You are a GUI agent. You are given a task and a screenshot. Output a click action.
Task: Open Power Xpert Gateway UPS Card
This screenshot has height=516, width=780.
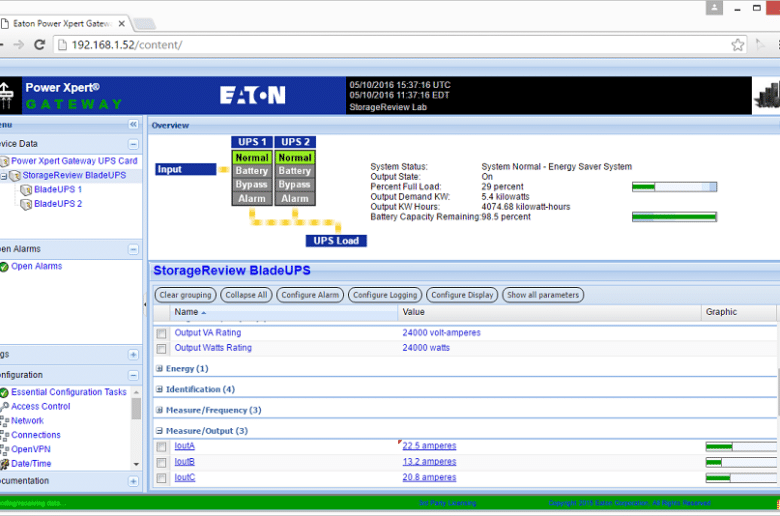pos(74,161)
